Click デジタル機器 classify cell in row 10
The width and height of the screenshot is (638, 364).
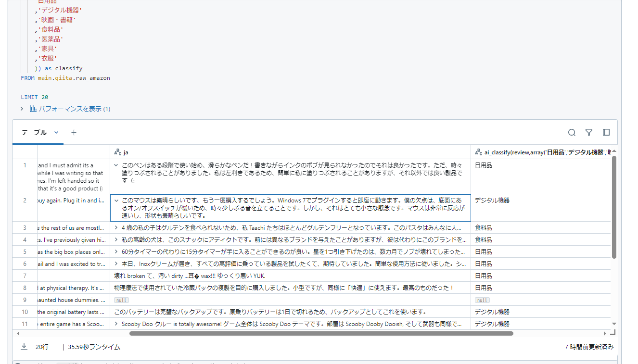click(541, 312)
